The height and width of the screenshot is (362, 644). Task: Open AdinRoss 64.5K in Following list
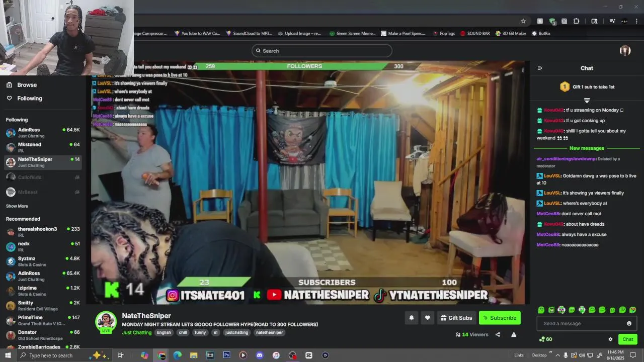pos(43,133)
